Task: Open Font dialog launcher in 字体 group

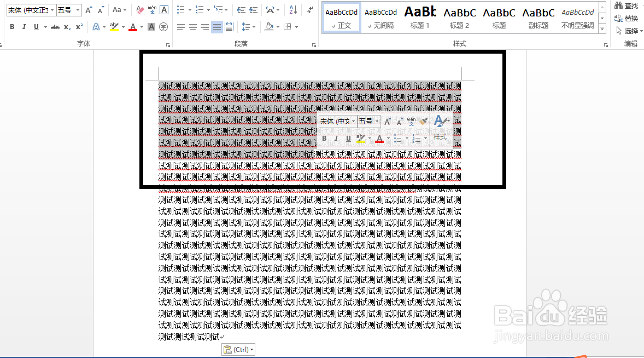Action: coord(168,45)
